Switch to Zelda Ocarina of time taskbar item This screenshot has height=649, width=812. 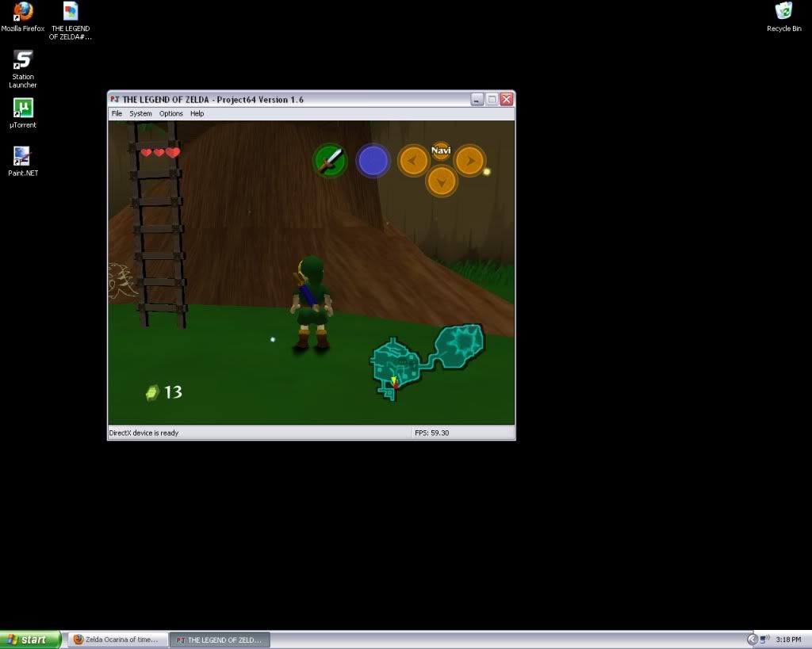117,639
